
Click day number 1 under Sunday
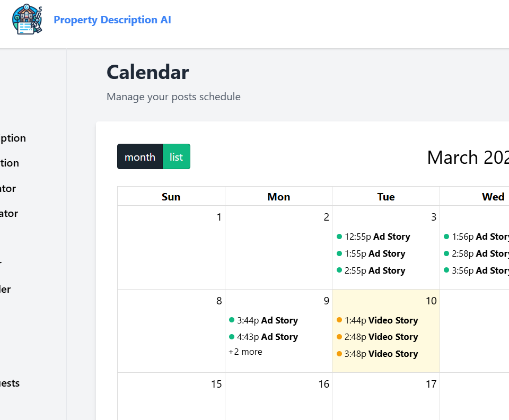[219, 217]
